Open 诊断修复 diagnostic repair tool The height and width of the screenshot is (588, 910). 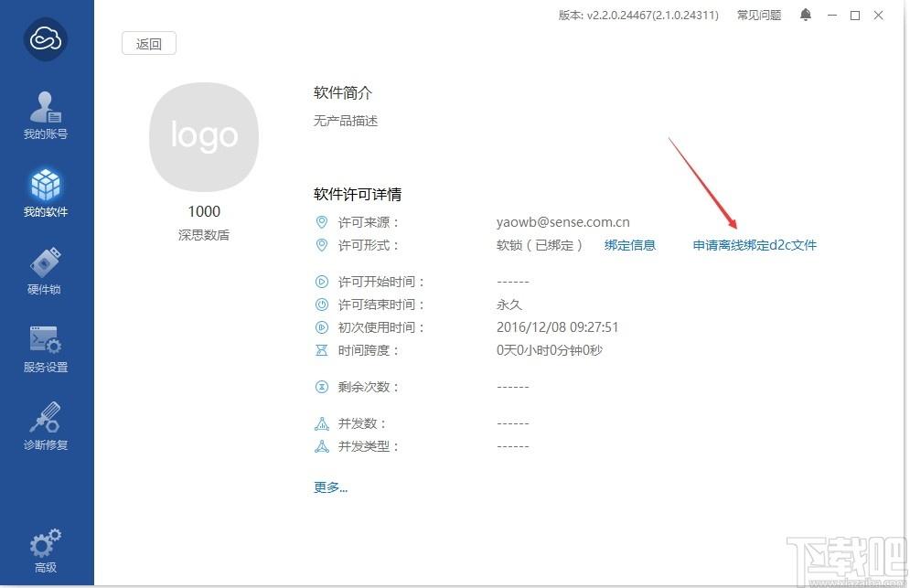pyautogui.click(x=46, y=425)
